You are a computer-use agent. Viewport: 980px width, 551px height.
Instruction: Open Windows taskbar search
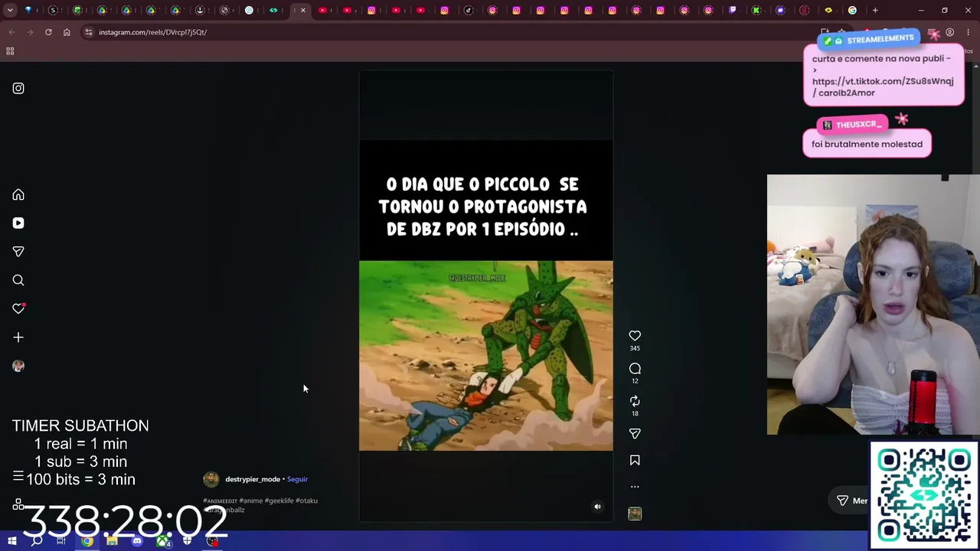pyautogui.click(x=37, y=541)
